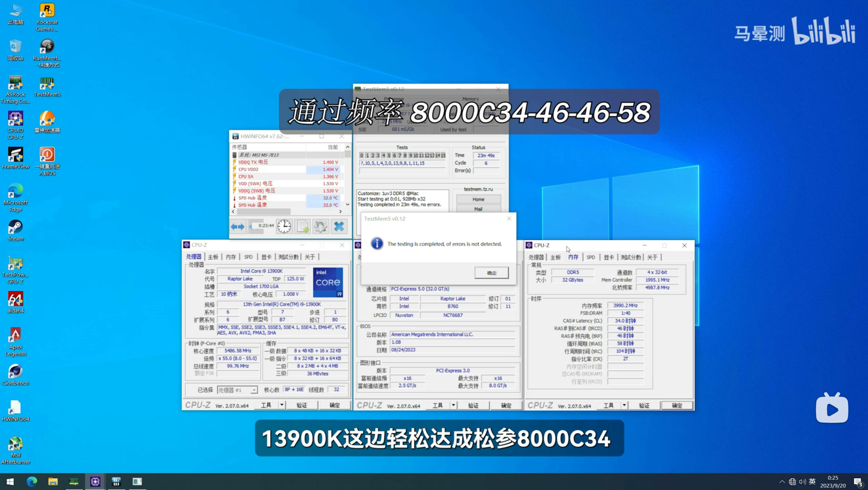The image size is (868, 490).
Task: Launch the MSI Afterburner desktop icon
Action: [15, 450]
